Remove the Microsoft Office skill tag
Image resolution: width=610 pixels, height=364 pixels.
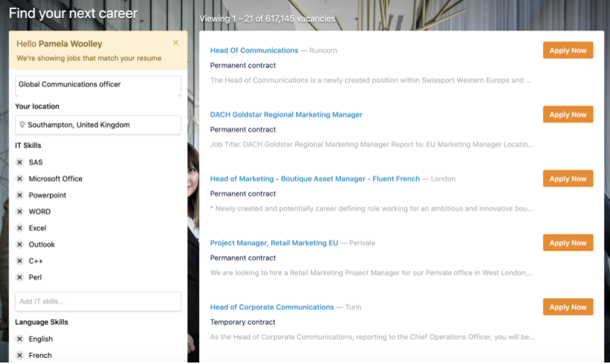(x=20, y=179)
